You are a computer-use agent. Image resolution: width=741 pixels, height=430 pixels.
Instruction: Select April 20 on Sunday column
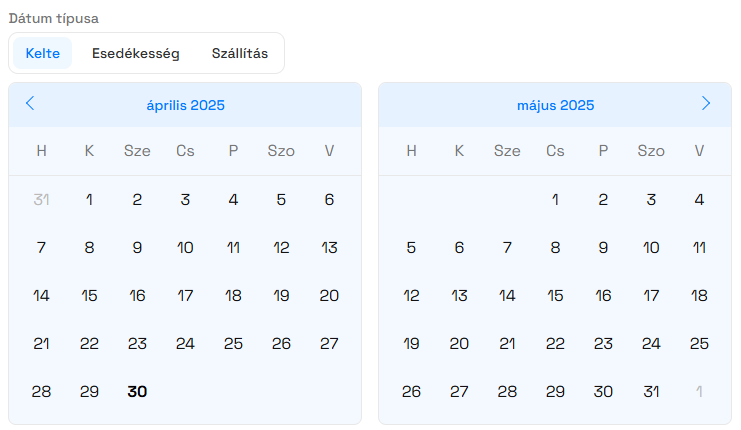[329, 295]
